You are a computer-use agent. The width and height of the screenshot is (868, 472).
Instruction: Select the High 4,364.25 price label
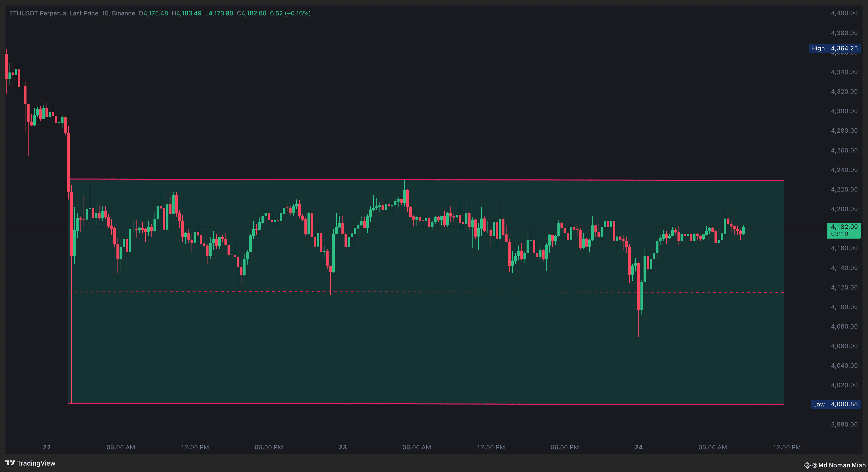[x=834, y=48]
